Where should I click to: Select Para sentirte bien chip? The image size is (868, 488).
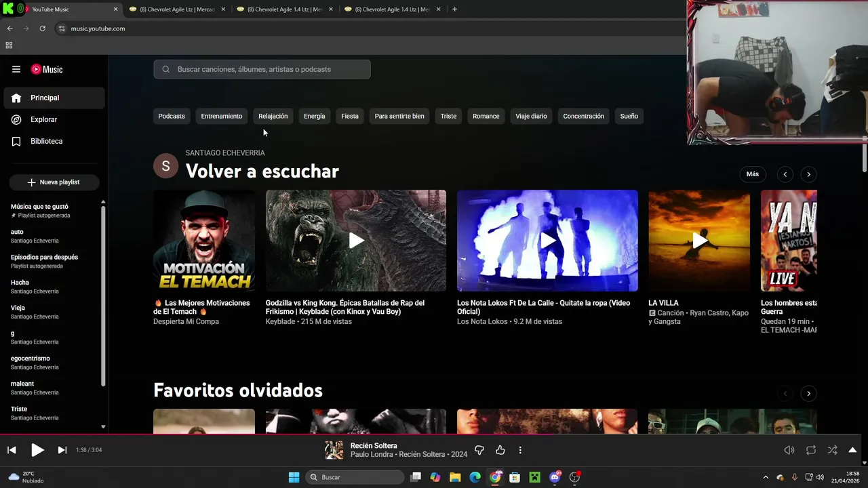click(x=399, y=116)
